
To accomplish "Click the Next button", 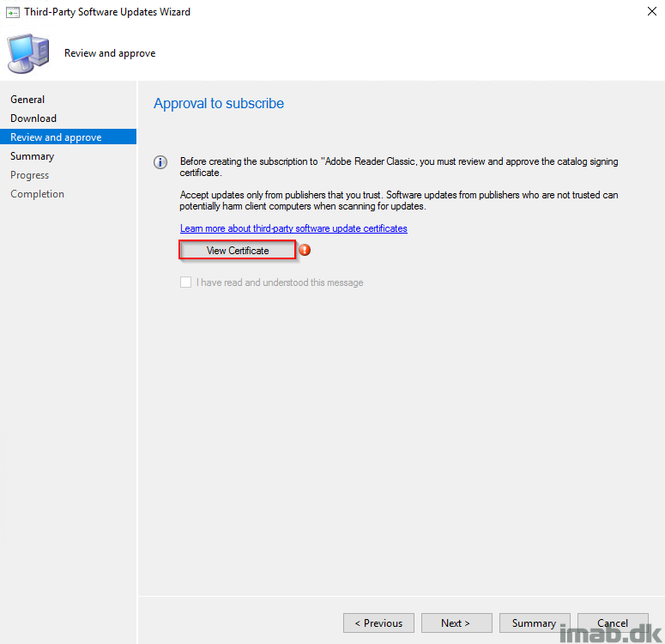I will click(456, 623).
